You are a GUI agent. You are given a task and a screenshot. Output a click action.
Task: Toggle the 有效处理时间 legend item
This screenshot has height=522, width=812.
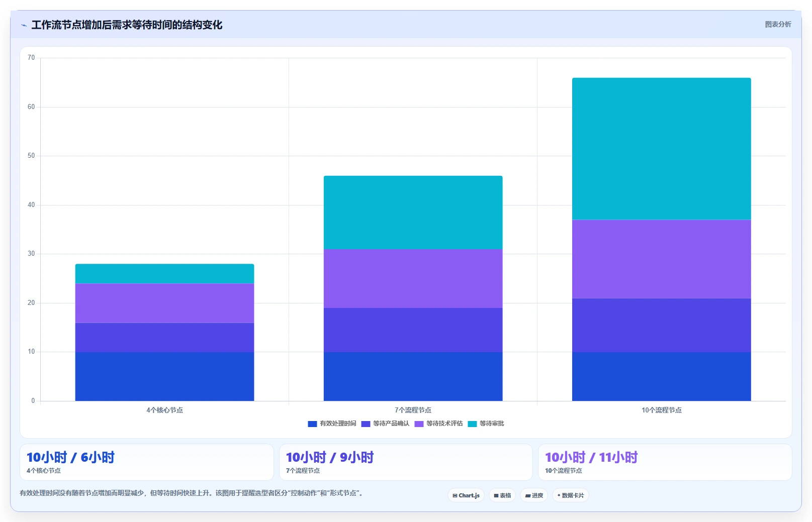pos(332,424)
